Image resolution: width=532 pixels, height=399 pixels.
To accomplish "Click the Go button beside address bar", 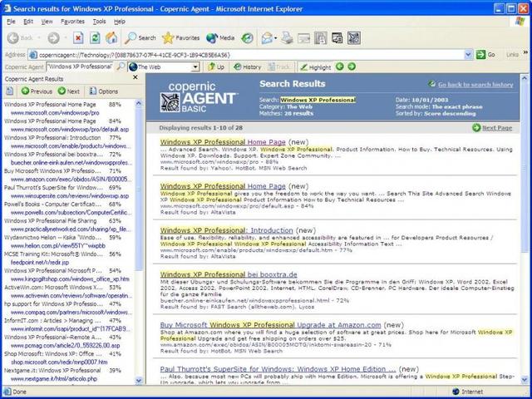I will click(x=485, y=55).
